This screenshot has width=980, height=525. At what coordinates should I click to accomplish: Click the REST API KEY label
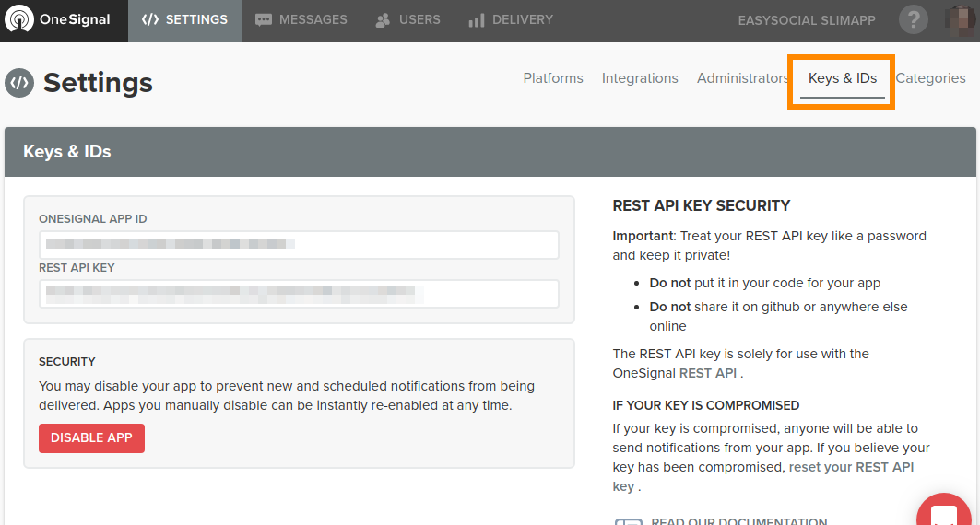[x=77, y=267]
